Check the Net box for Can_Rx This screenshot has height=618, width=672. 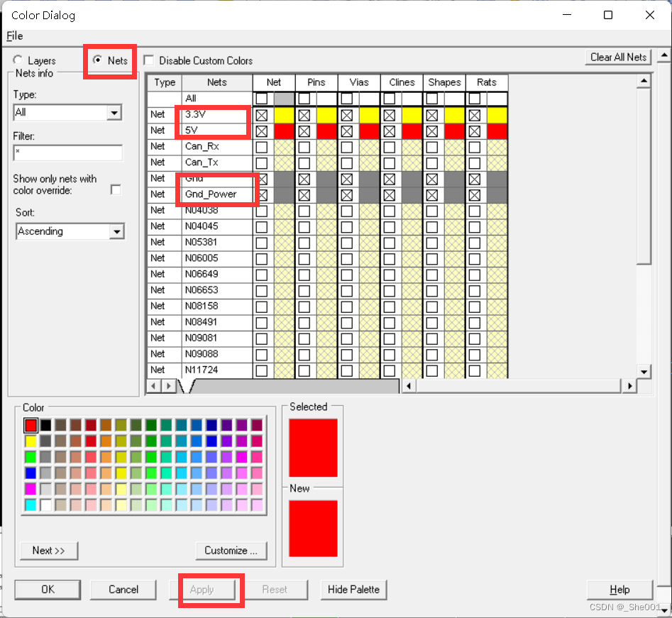point(262,147)
